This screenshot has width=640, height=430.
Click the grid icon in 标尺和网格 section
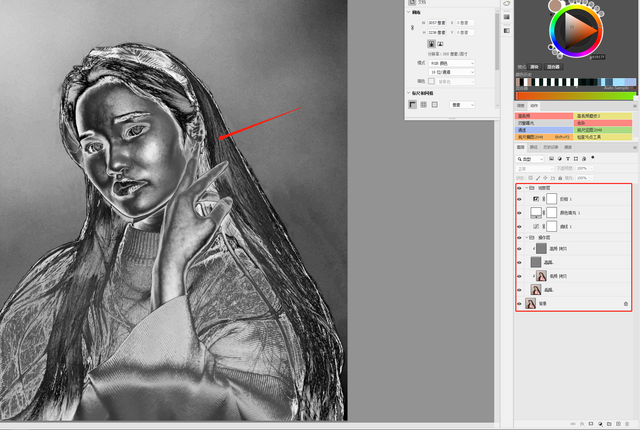coord(424,104)
